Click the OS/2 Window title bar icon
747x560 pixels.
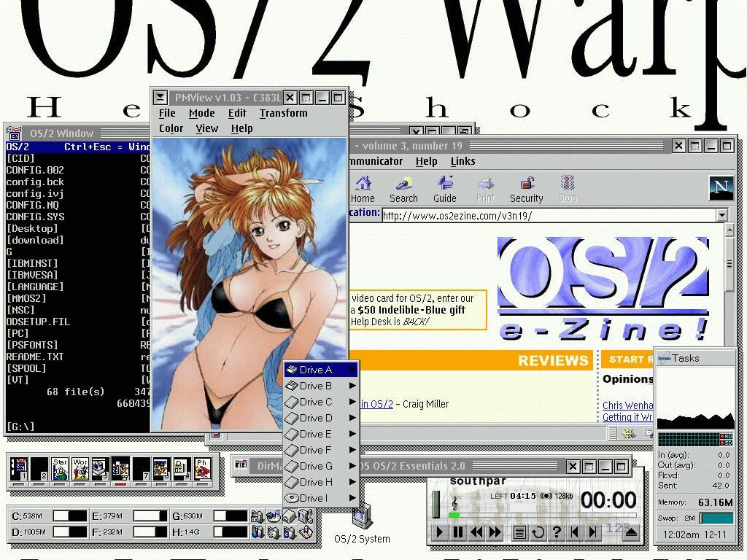15,133
